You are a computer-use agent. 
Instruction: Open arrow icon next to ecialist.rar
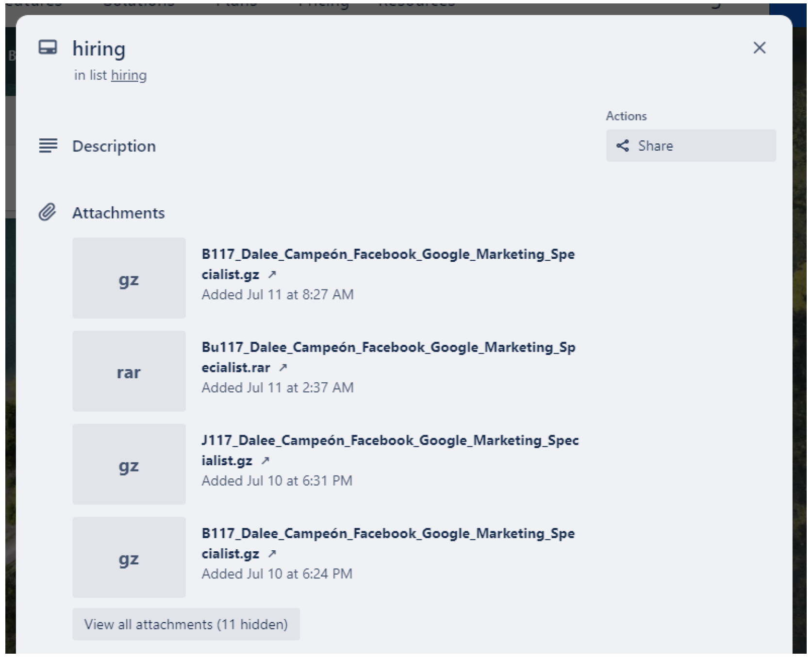(283, 368)
